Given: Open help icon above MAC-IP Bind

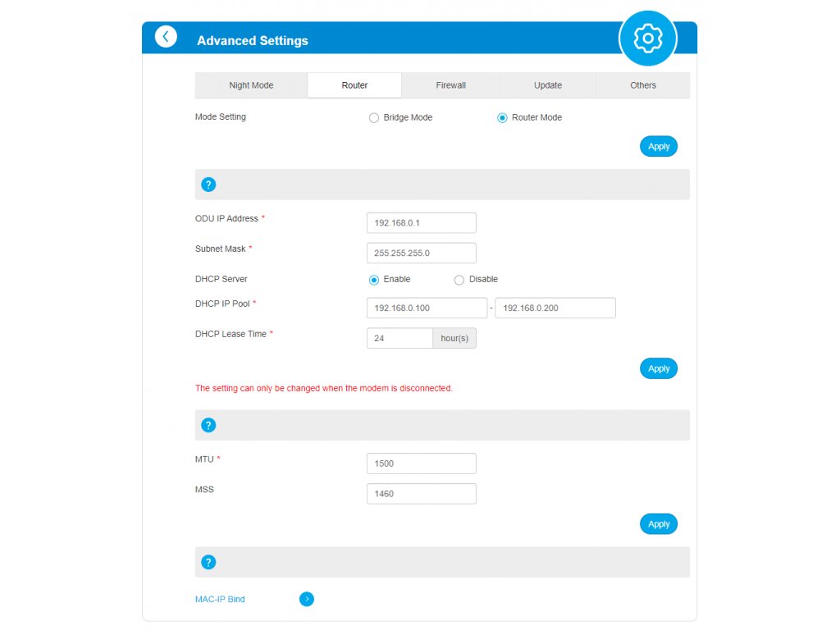Looking at the screenshot, I should tap(208, 563).
